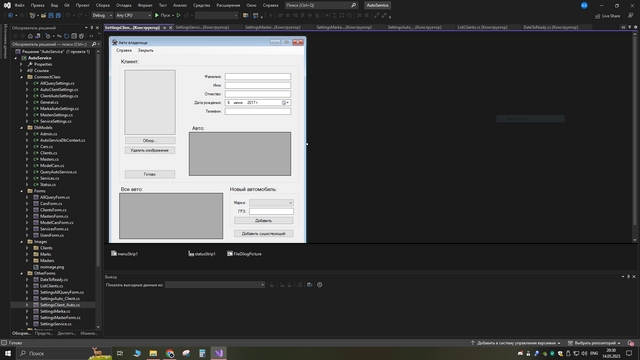640x360 pixels.
Task: Collapse the OtherForms folder
Action: click(x=22, y=273)
